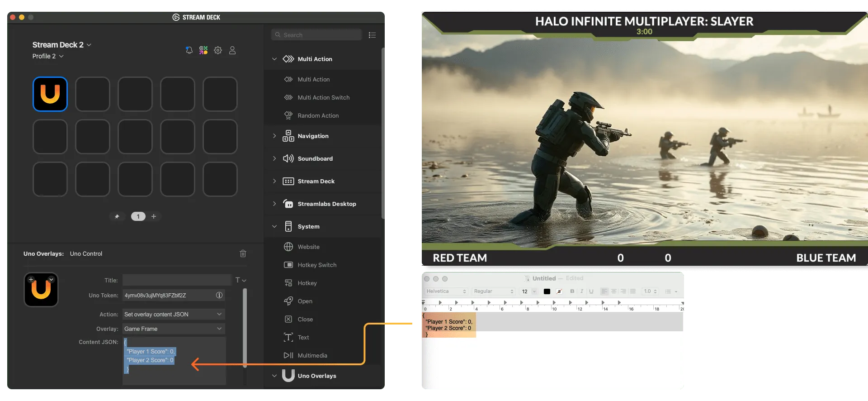Expand the Stream Deck category
This screenshot has width=868, height=401.
(x=274, y=181)
